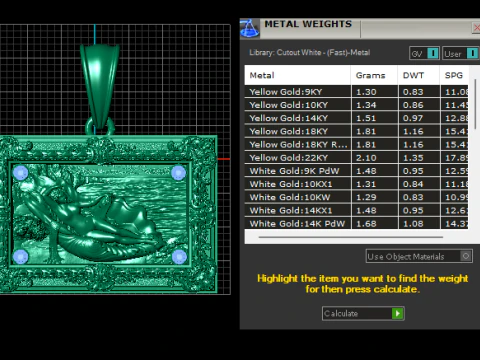Image resolution: width=480 pixels, height=360 pixels.
Task: Click the Metal Weights scale icon
Action: point(249,29)
